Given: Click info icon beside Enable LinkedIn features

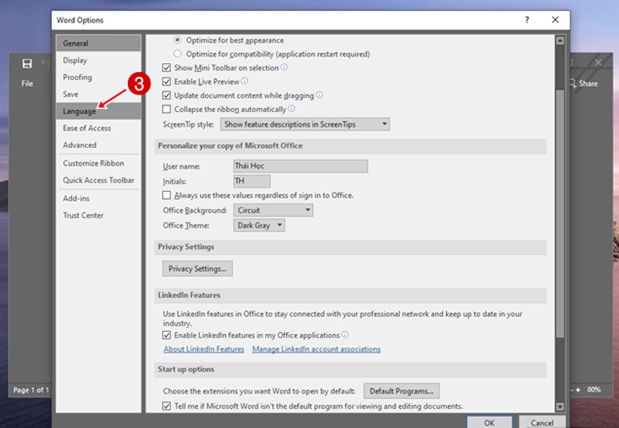Looking at the screenshot, I should point(345,335).
